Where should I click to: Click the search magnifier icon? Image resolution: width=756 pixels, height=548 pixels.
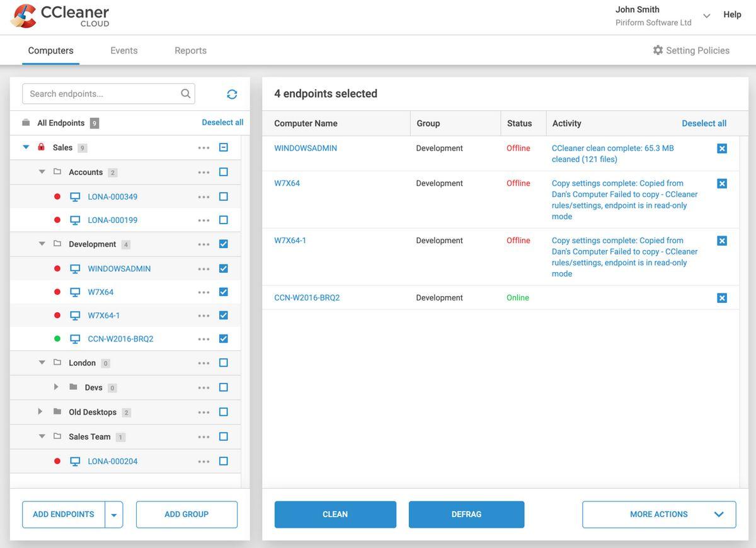[x=186, y=94]
